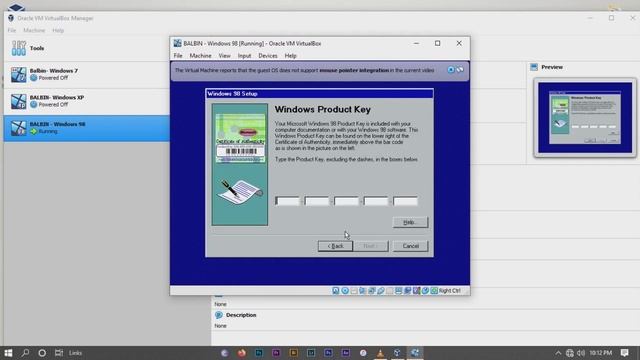This screenshot has width=640, height=360.
Task: Focus the second product key box
Action: pos(317,201)
